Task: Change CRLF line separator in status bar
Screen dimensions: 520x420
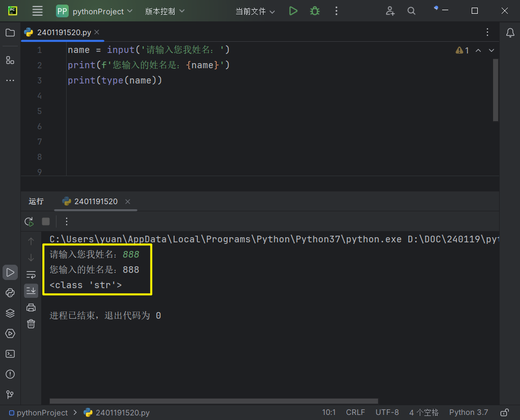Action: click(356, 412)
